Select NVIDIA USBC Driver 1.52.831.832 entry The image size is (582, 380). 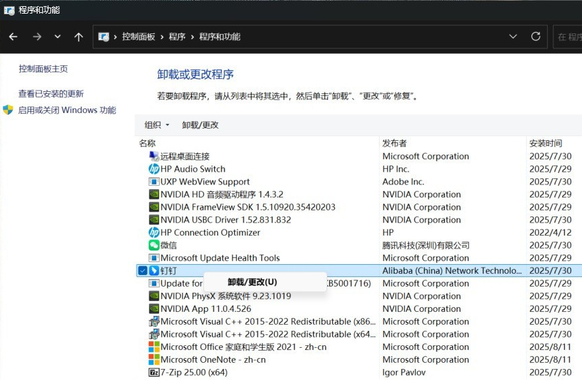point(226,220)
